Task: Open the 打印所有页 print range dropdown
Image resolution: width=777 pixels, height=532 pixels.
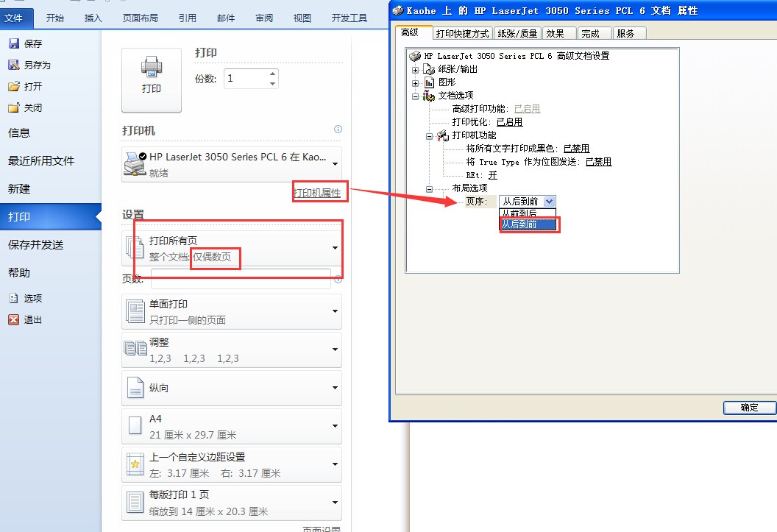Action: click(x=336, y=248)
